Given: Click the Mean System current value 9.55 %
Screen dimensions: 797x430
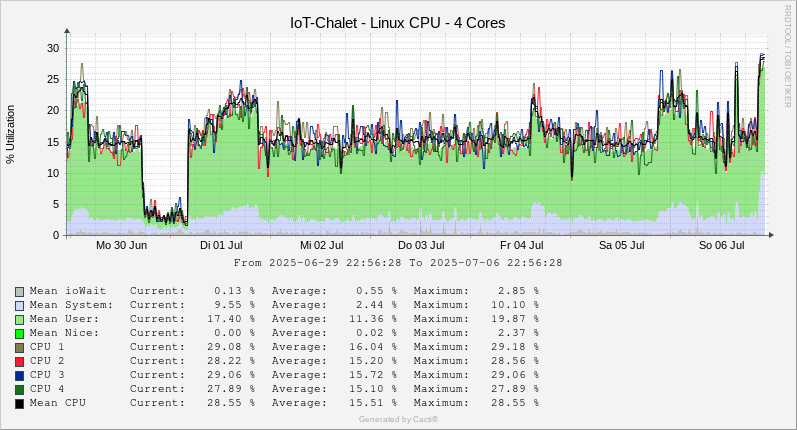Looking at the screenshot, I should coord(234,305).
